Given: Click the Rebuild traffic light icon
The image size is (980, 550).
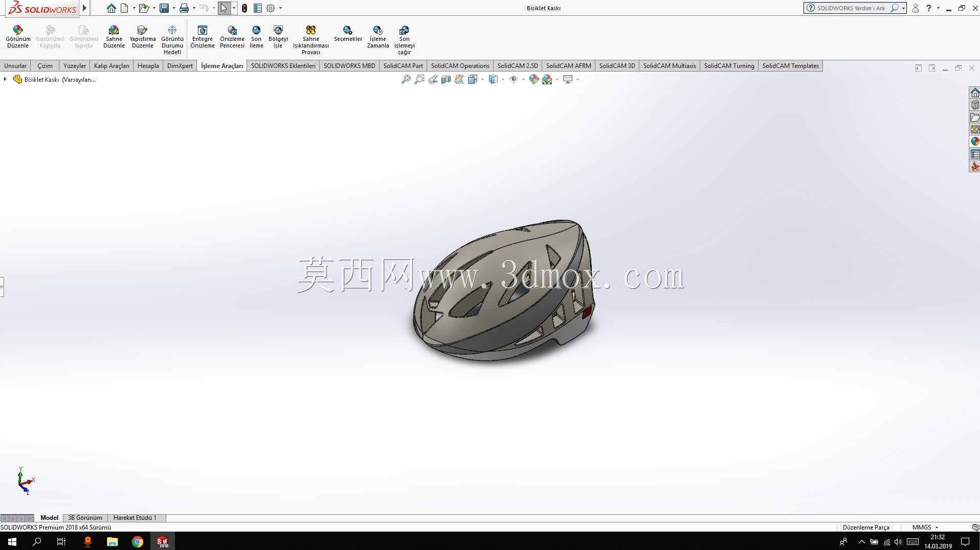Looking at the screenshot, I should [244, 8].
